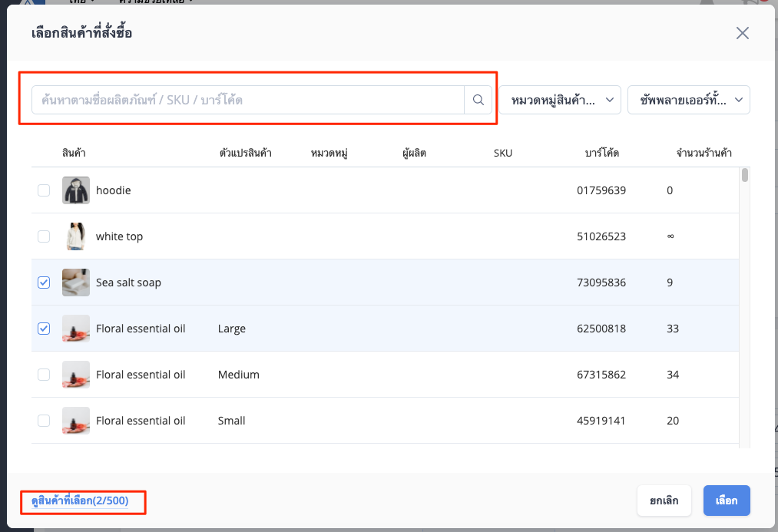This screenshot has width=778, height=532.
Task: Click the Sea salt soap name
Action: (128, 283)
